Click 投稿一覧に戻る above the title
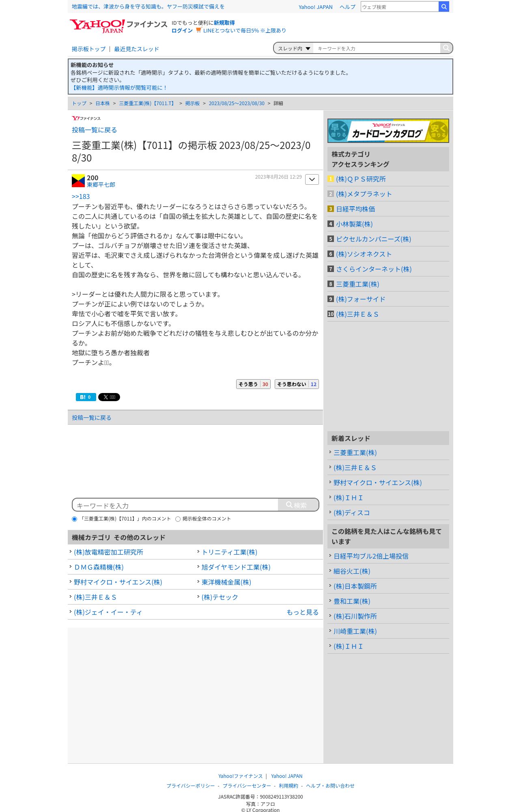The height and width of the screenshot is (812, 521). click(x=94, y=130)
